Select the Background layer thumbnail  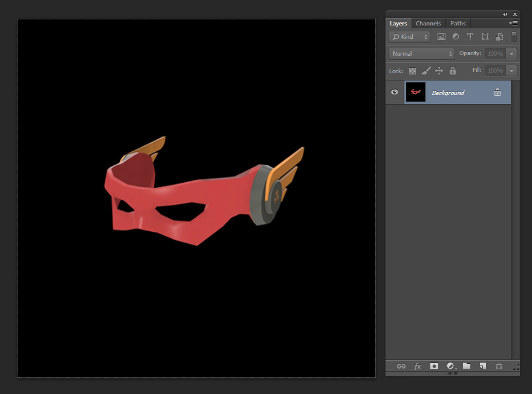416,93
